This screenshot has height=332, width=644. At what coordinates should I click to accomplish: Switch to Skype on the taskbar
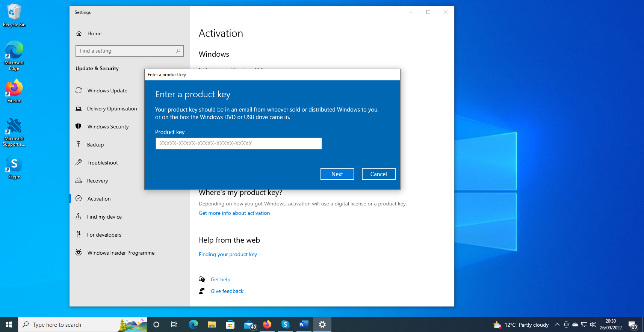(x=285, y=324)
